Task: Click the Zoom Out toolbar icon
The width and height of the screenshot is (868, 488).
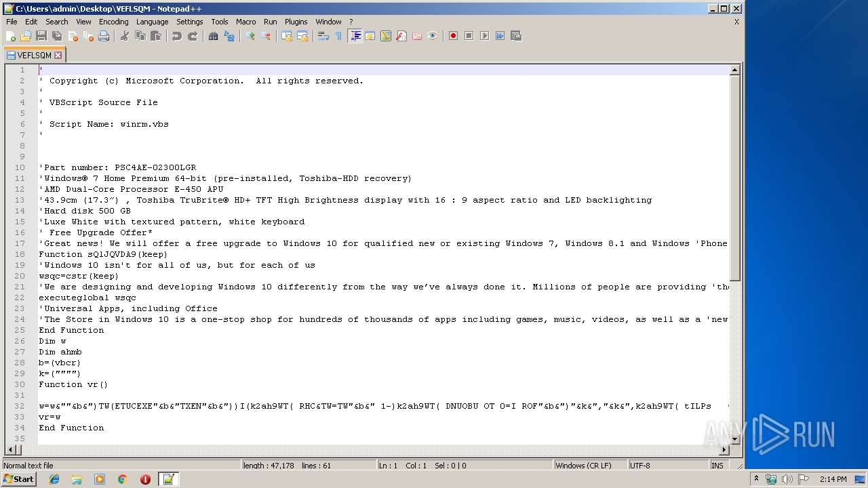Action: pos(266,36)
